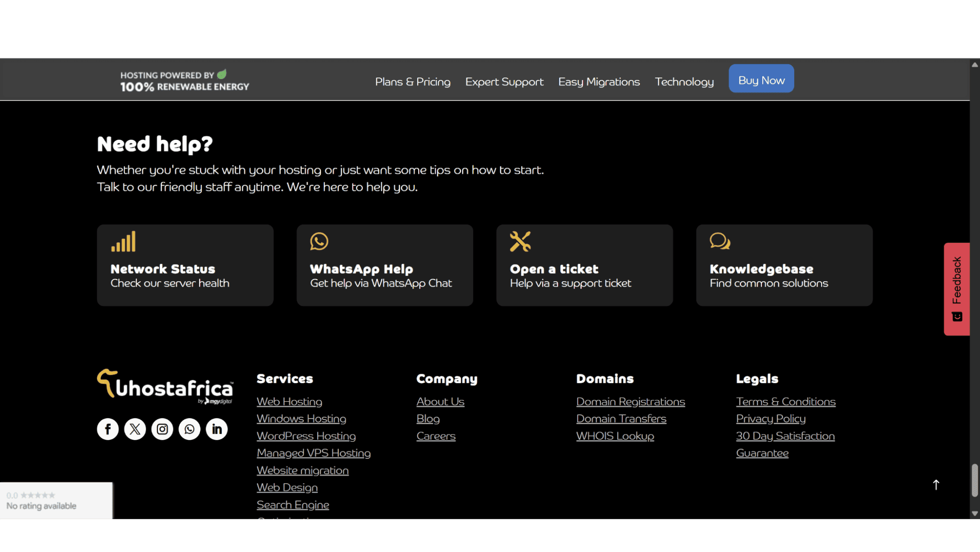Click the 'Domains' footer heading
This screenshot has height=552, width=980.
[604, 378]
